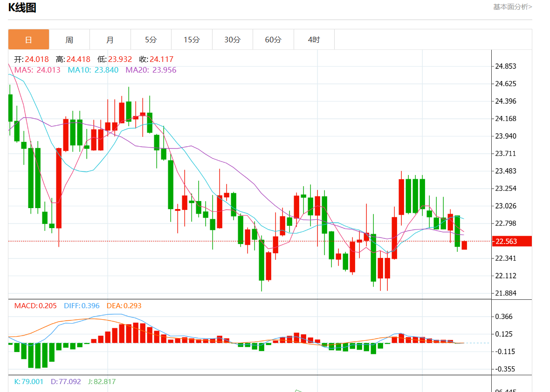550x392 pixels.
Task: Click the latest small red candlestick at chart end
Action: pos(464,245)
